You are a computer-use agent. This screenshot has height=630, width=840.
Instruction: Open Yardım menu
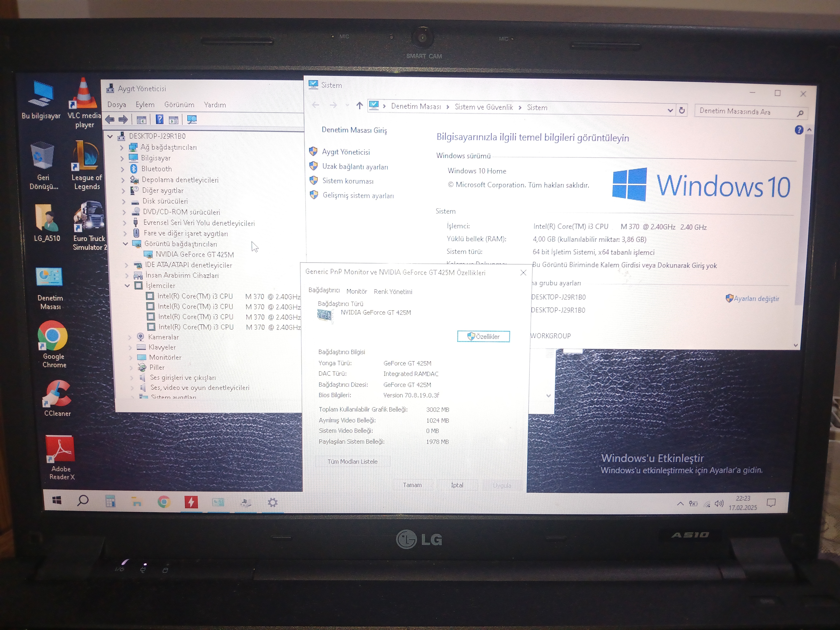pyautogui.click(x=215, y=105)
